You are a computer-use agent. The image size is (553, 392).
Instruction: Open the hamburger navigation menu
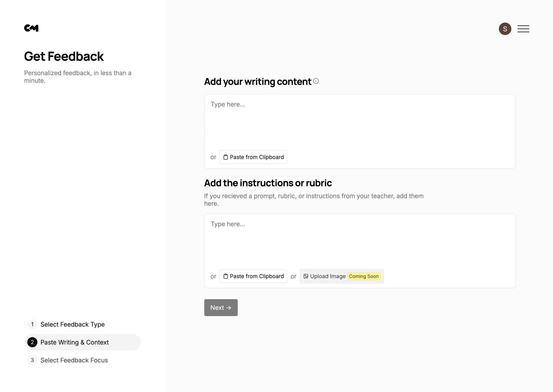523,28
